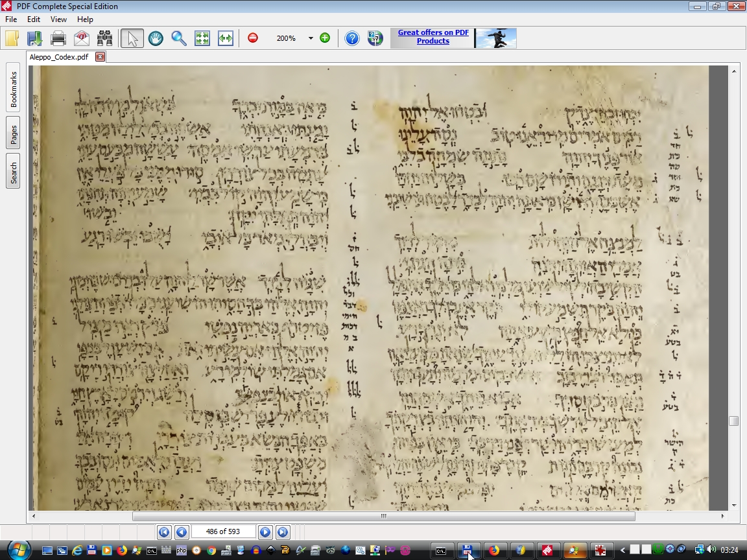
Task: Zoom out with the red minus button
Action: click(x=253, y=38)
